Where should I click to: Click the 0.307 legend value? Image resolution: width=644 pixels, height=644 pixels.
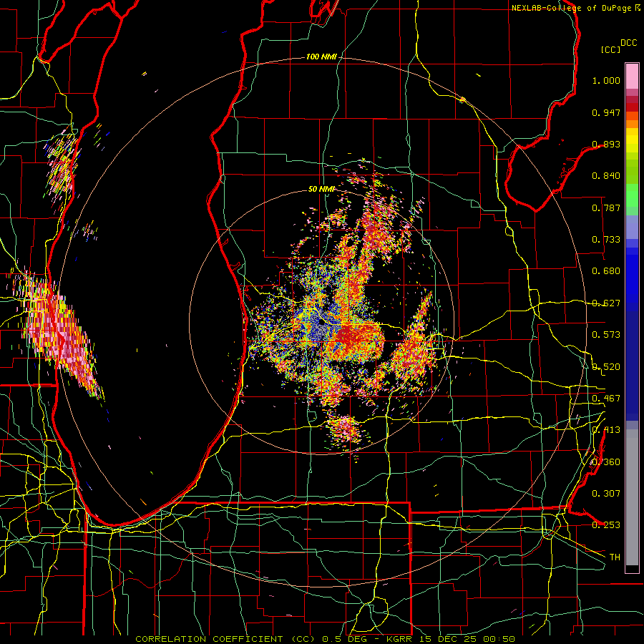tap(606, 494)
